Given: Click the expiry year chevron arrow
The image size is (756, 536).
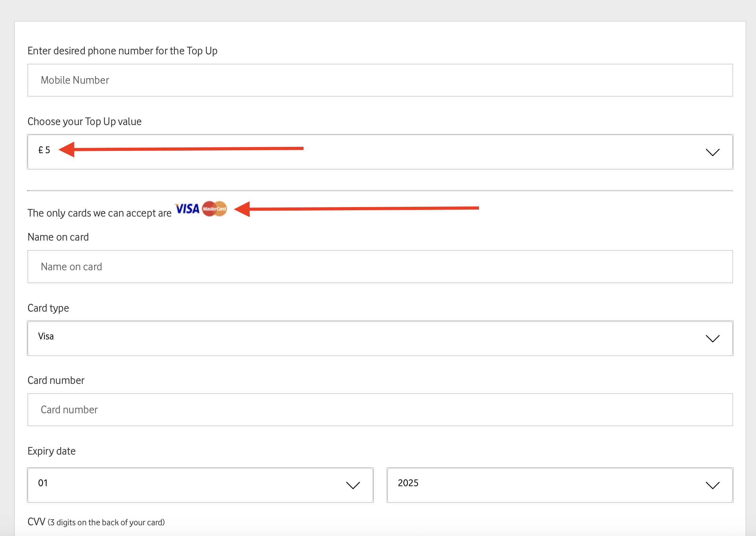Looking at the screenshot, I should coord(712,485).
